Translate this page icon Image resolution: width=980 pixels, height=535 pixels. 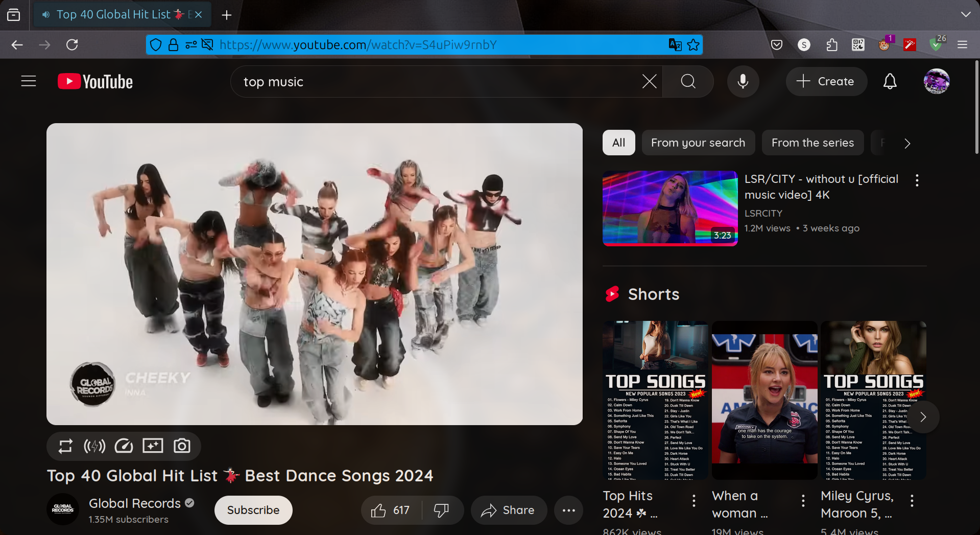point(675,45)
